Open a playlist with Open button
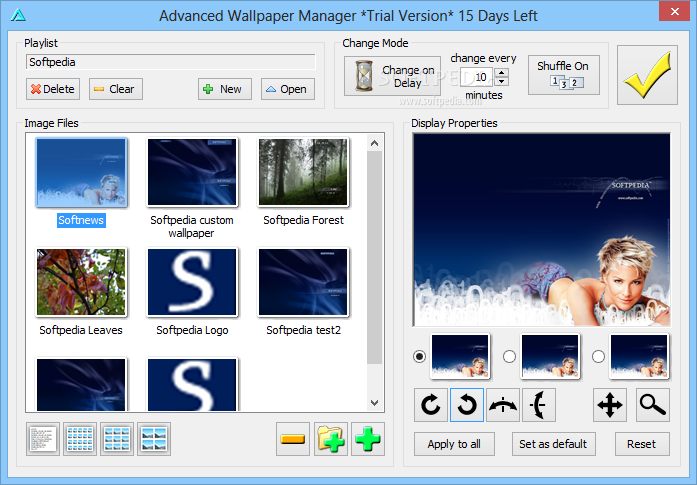This screenshot has width=697, height=485. click(x=288, y=89)
